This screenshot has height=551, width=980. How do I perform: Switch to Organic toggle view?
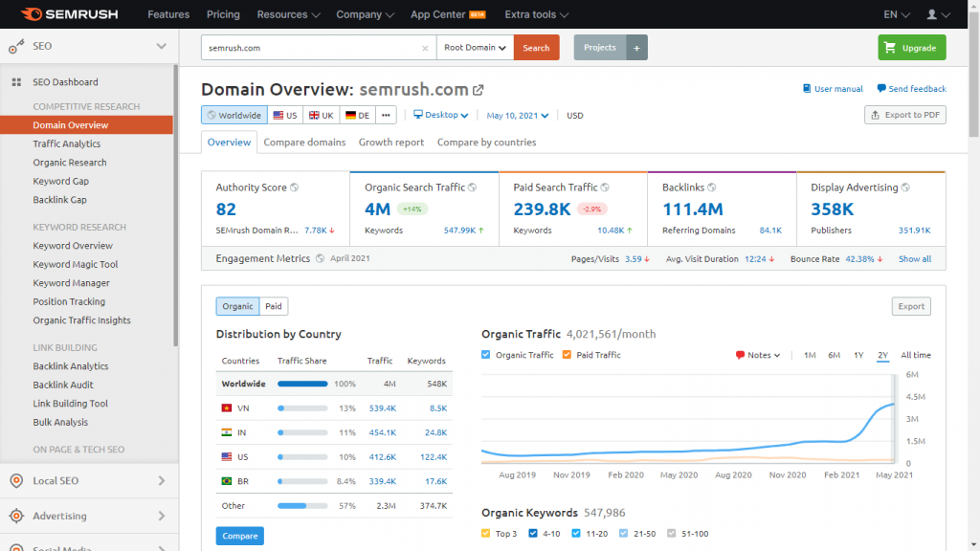coord(237,306)
